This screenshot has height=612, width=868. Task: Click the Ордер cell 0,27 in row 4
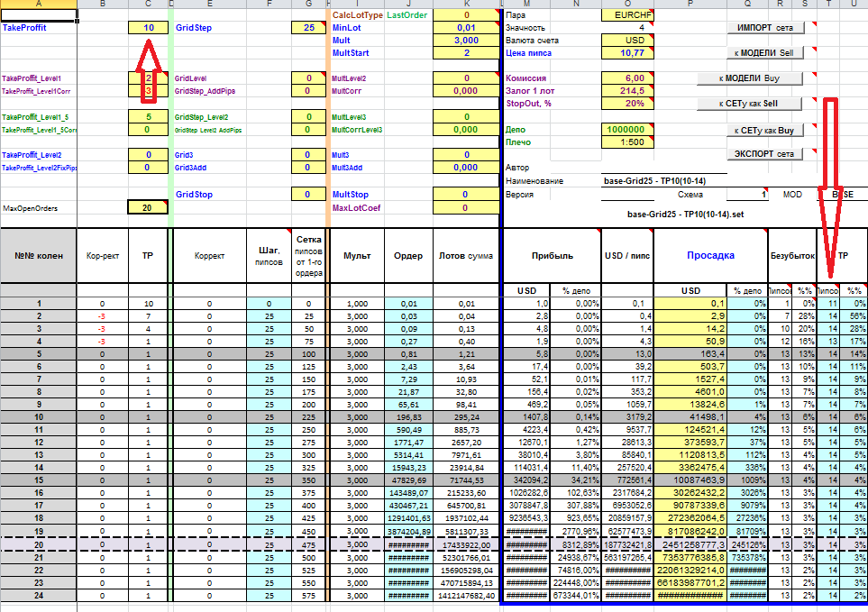(x=408, y=342)
